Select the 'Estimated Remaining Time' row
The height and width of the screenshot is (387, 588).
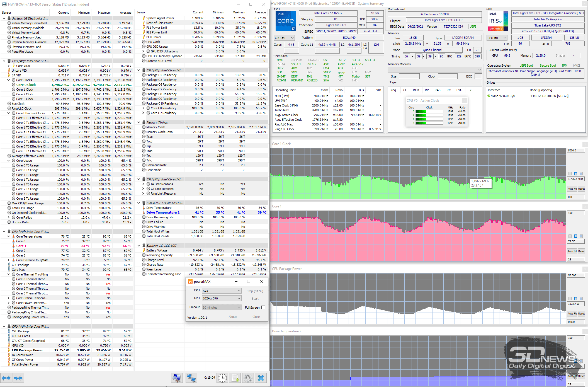[x=202, y=274]
